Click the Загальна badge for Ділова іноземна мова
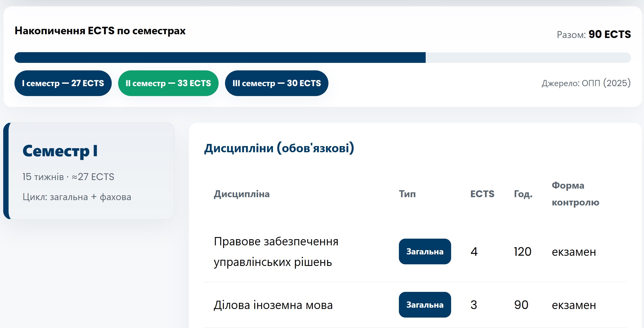The height and width of the screenshot is (328, 644). [425, 305]
